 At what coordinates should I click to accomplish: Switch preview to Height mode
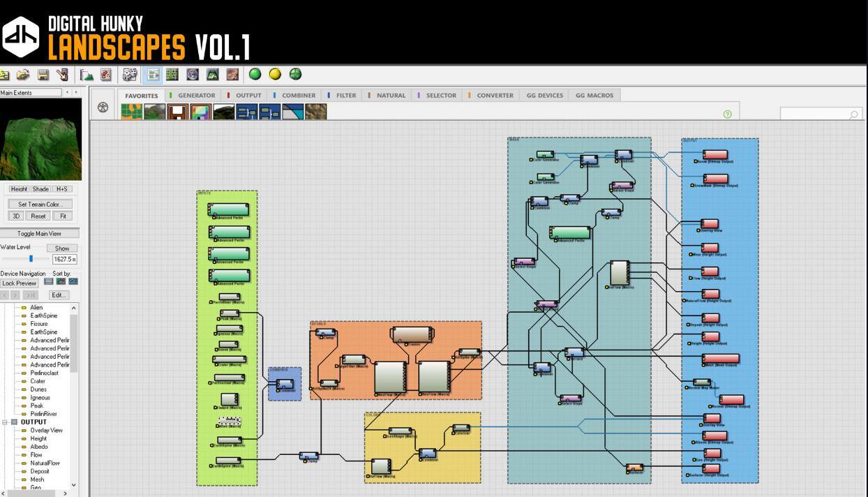point(19,189)
